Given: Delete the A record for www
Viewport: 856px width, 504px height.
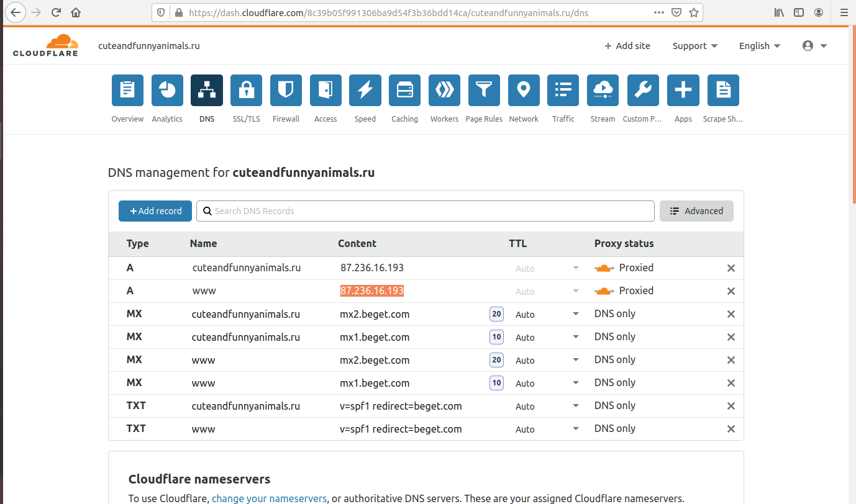Looking at the screenshot, I should 731,291.
